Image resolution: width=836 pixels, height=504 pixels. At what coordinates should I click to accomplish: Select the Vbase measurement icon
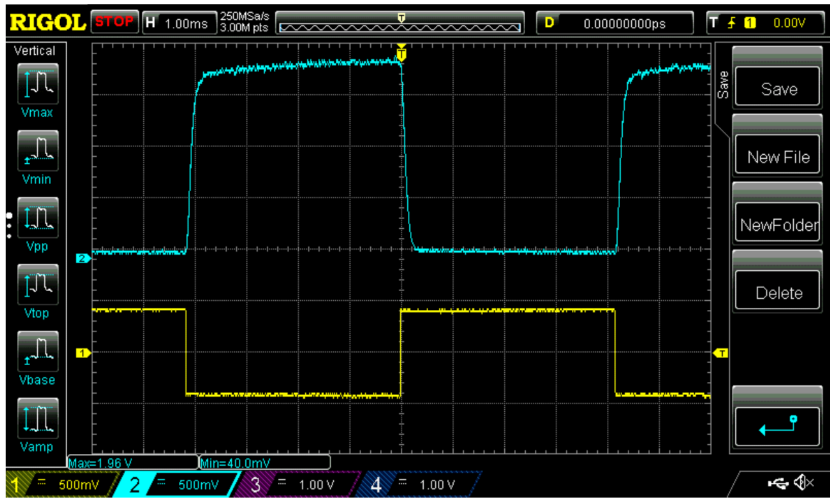37,352
